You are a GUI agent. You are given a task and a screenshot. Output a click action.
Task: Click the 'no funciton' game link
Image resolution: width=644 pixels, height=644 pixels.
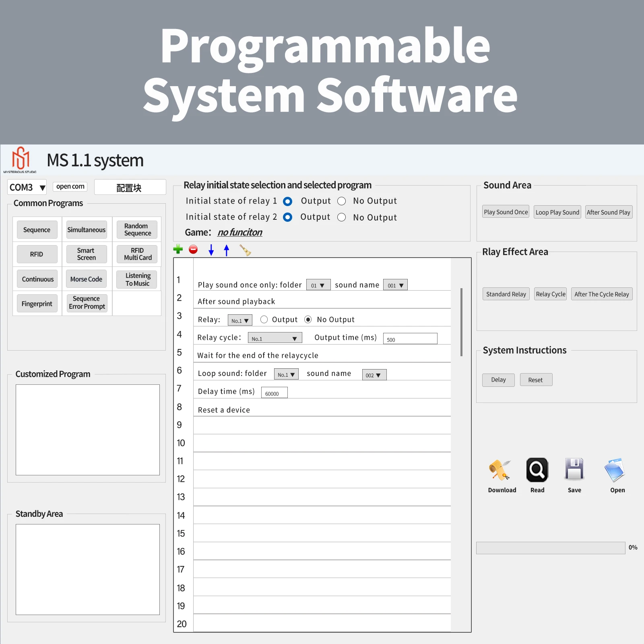point(240,232)
